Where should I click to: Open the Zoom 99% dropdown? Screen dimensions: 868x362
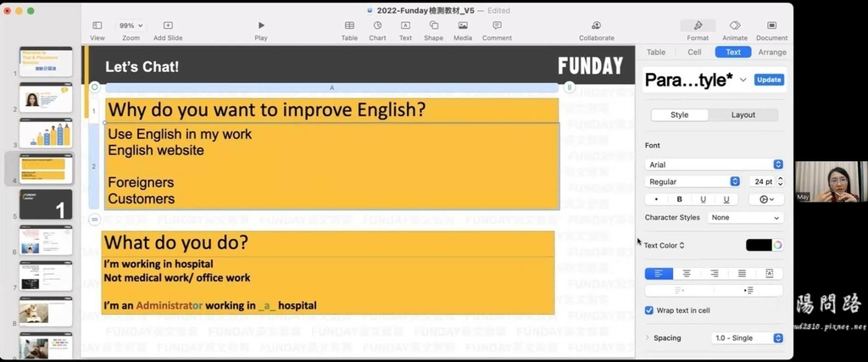click(131, 25)
